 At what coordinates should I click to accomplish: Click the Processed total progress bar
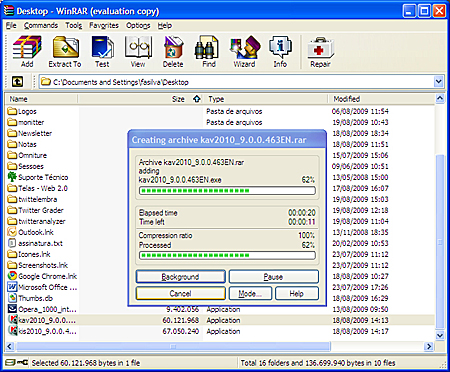(227, 255)
